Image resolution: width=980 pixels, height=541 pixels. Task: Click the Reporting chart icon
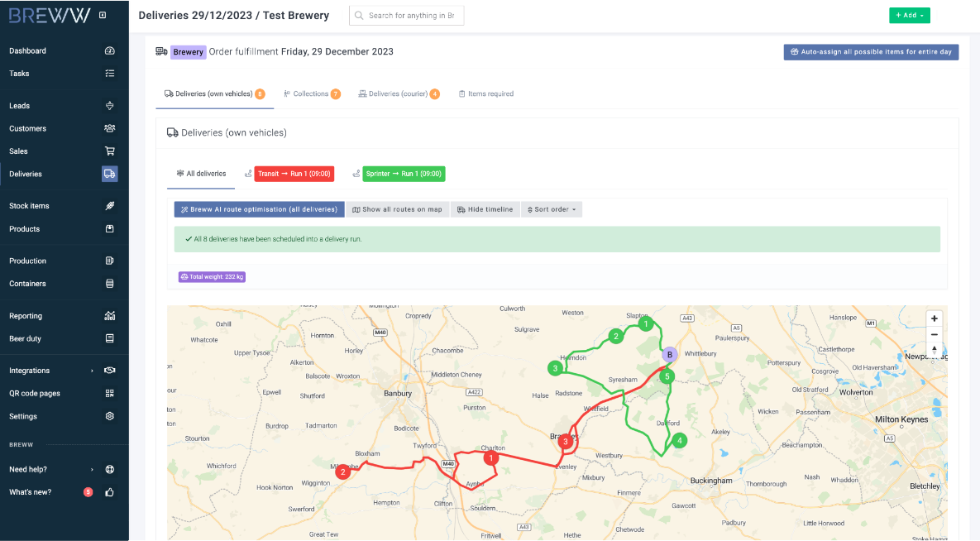[109, 316]
